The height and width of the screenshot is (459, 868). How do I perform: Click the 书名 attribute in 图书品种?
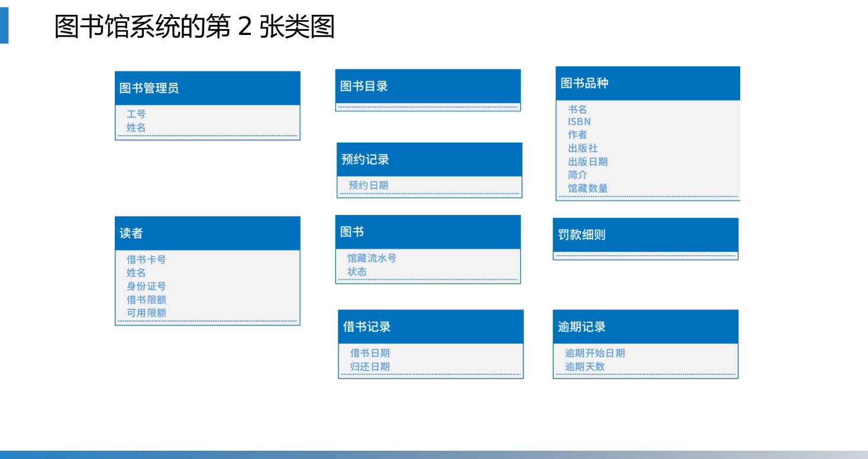577,110
